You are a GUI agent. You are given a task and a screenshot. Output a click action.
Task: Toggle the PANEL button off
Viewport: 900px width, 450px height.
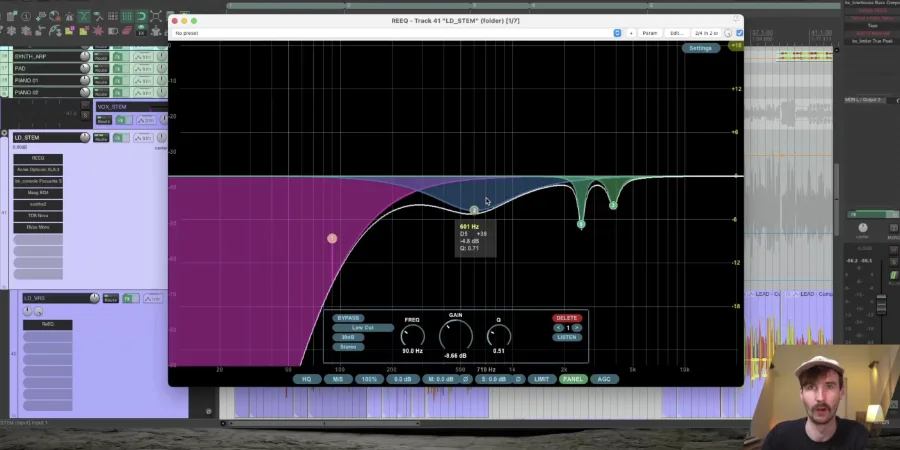point(572,380)
